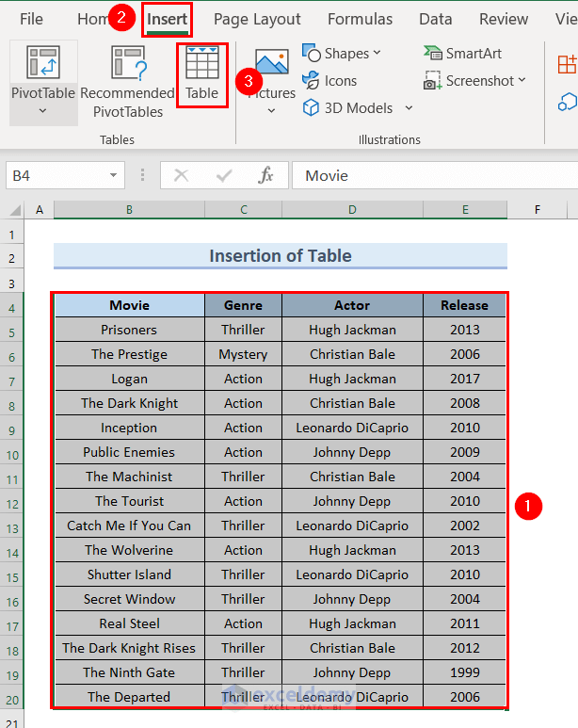Screen dimensions: 578x728
Task: Switch to the Formulas tab
Action: click(360, 19)
